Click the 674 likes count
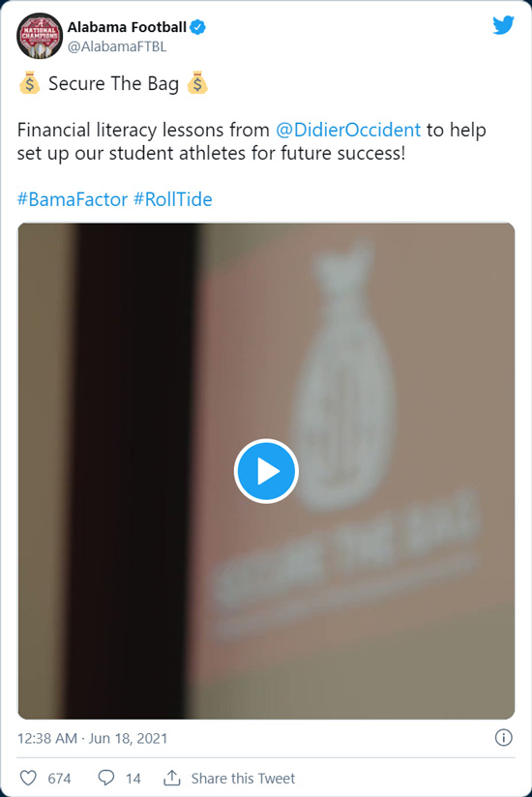This screenshot has height=797, width=532. pyautogui.click(x=59, y=779)
